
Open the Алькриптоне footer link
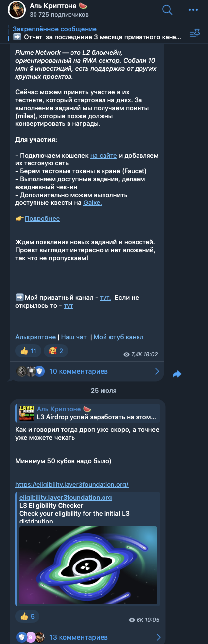click(35, 337)
